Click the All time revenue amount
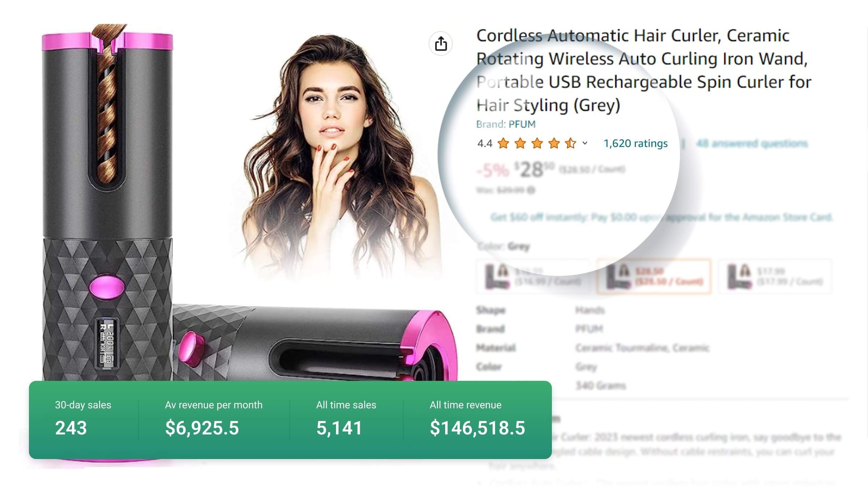Image resolution: width=868 pixels, height=488 pixels. coord(477,428)
